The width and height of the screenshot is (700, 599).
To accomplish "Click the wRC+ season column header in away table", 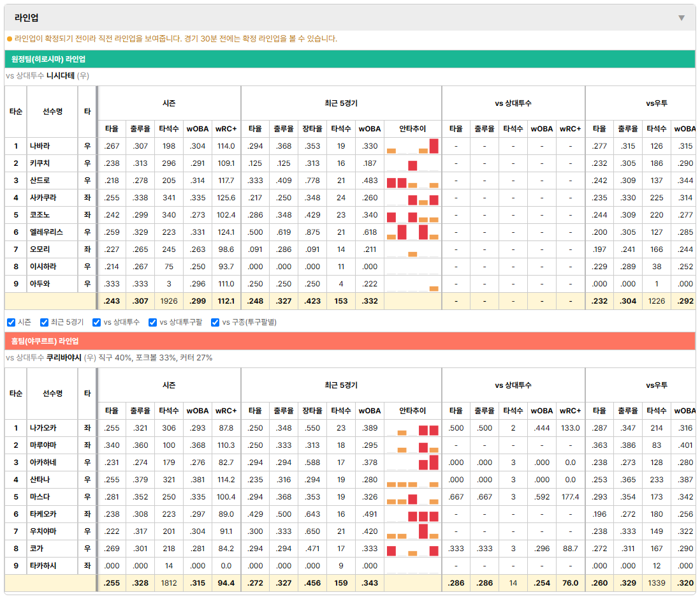I will click(x=226, y=129).
